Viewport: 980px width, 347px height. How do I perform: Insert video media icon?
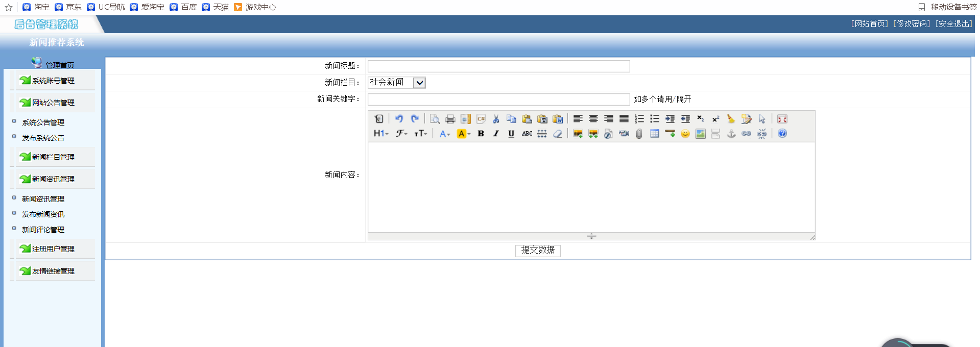624,134
